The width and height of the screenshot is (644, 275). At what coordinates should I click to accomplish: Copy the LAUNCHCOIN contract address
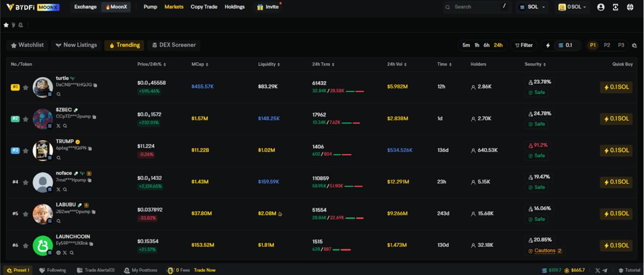91,243
